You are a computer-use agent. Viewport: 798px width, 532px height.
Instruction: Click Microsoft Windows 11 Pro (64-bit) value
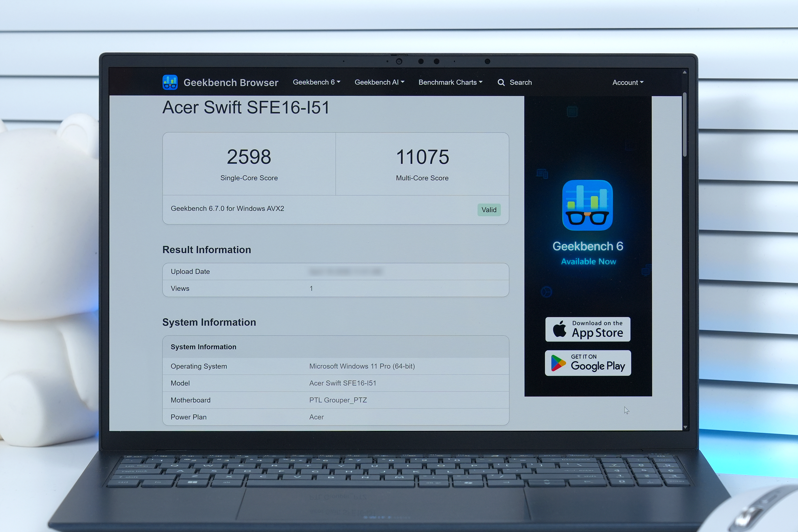tap(362, 366)
